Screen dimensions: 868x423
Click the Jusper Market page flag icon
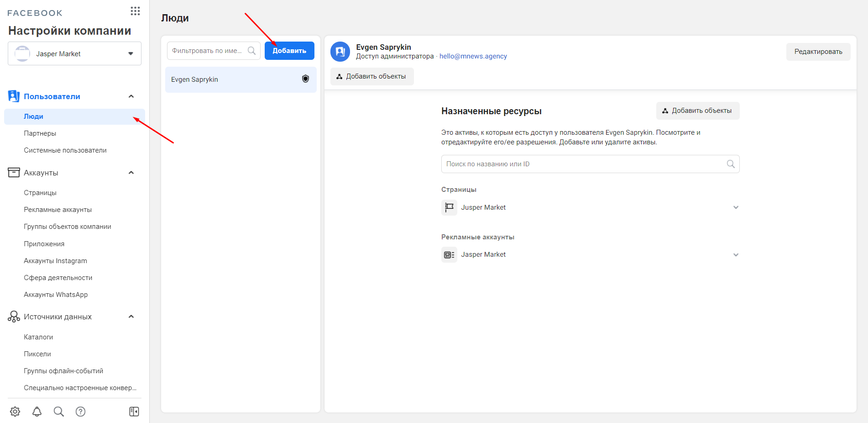point(449,207)
